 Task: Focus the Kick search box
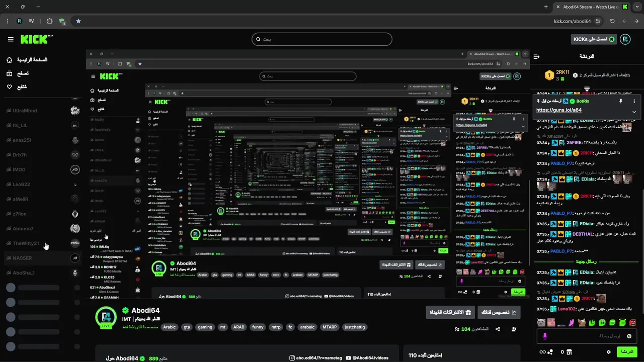pyautogui.click(x=322, y=39)
